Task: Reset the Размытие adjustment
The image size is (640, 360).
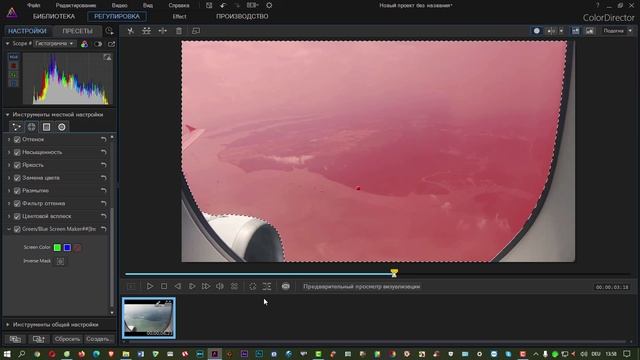Action: point(104,191)
